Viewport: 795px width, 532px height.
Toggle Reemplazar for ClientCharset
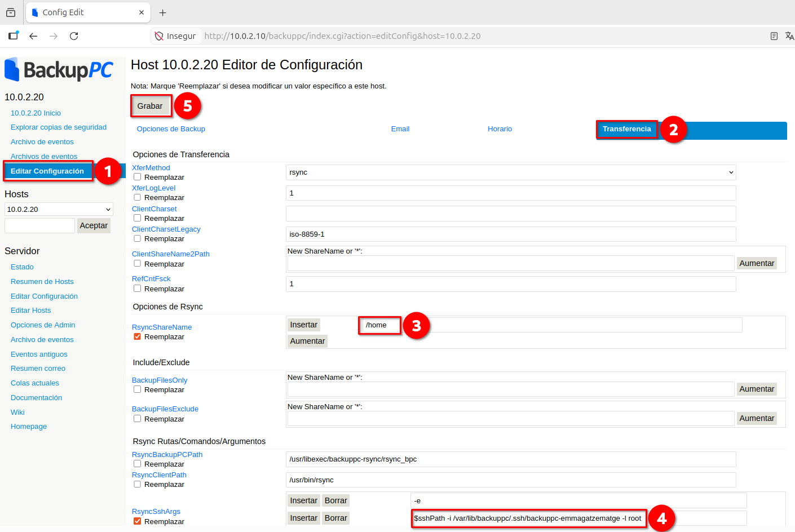137,218
